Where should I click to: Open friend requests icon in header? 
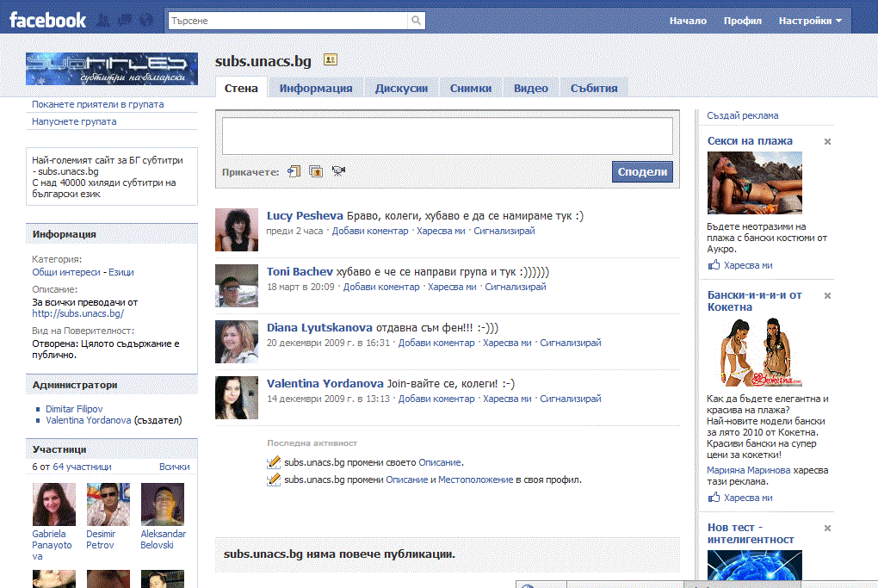click(103, 21)
